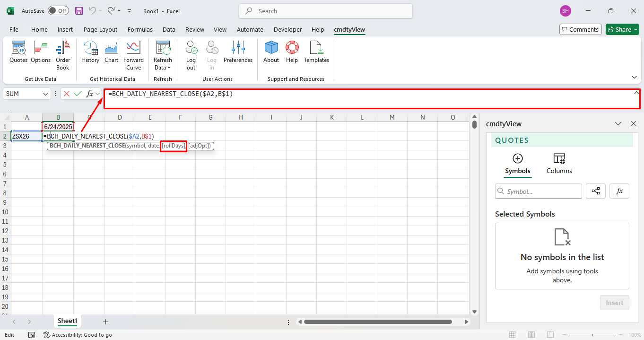Collapse the ribbon with the chevron

click(634, 77)
